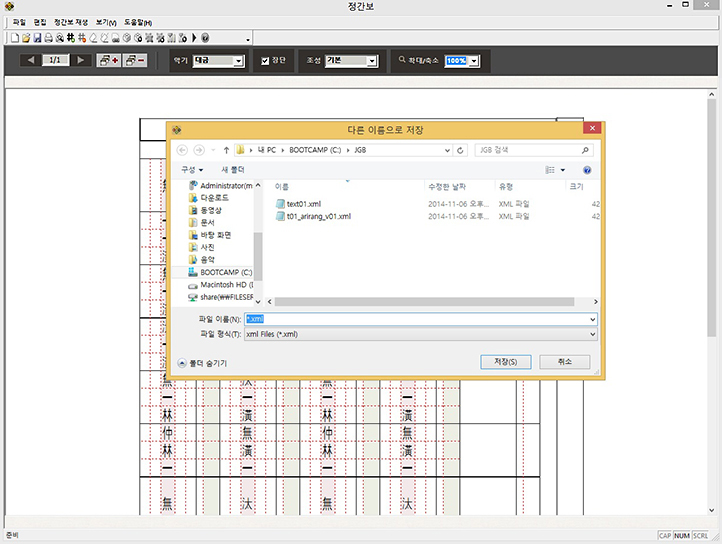Click the page number field 1/1
Image resolution: width=722 pixels, height=544 pixels.
click(55, 60)
